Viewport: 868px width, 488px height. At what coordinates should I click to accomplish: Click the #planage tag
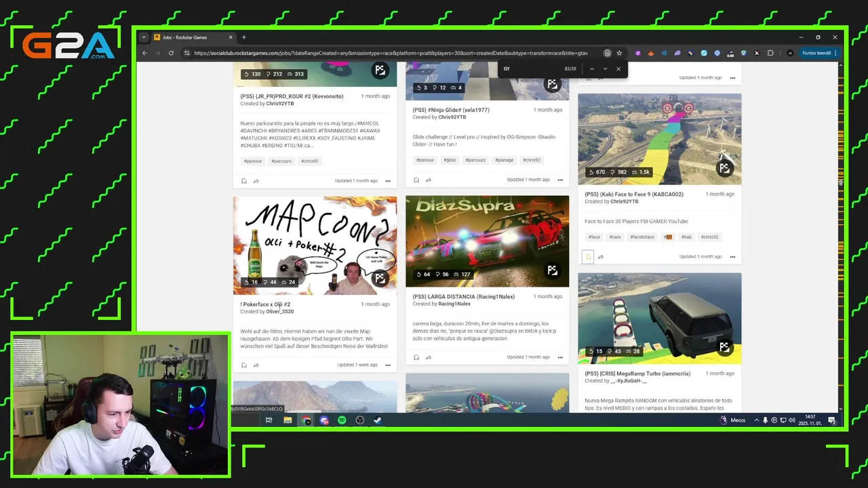[504, 160]
